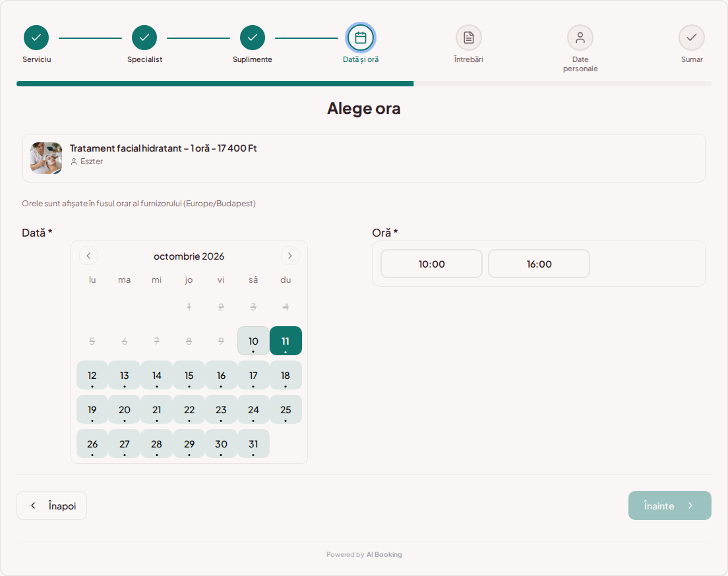Image resolution: width=728 pixels, height=576 pixels.
Task: Select October 12 in the calendar
Action: [x=92, y=376]
